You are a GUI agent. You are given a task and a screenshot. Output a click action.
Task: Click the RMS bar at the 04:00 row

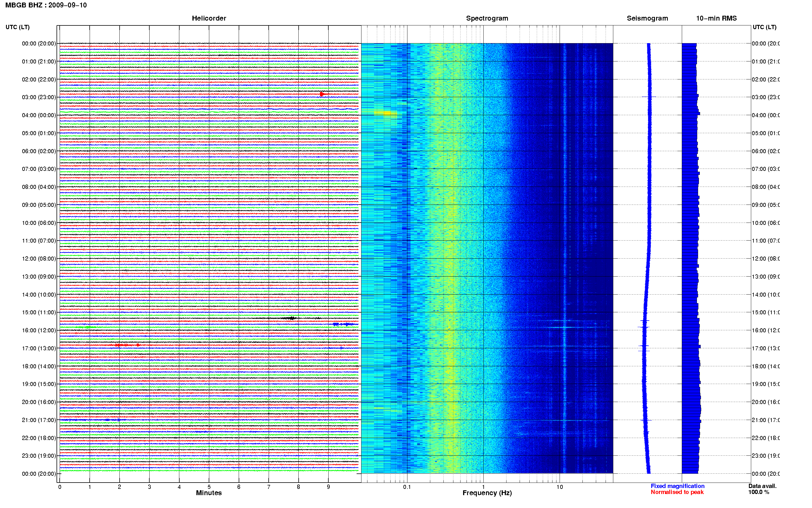click(x=691, y=113)
